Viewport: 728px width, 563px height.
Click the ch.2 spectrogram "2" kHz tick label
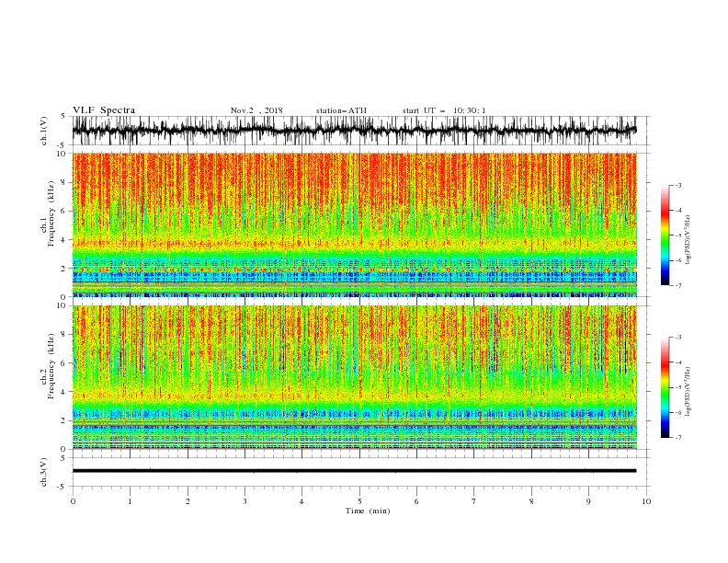coord(64,420)
